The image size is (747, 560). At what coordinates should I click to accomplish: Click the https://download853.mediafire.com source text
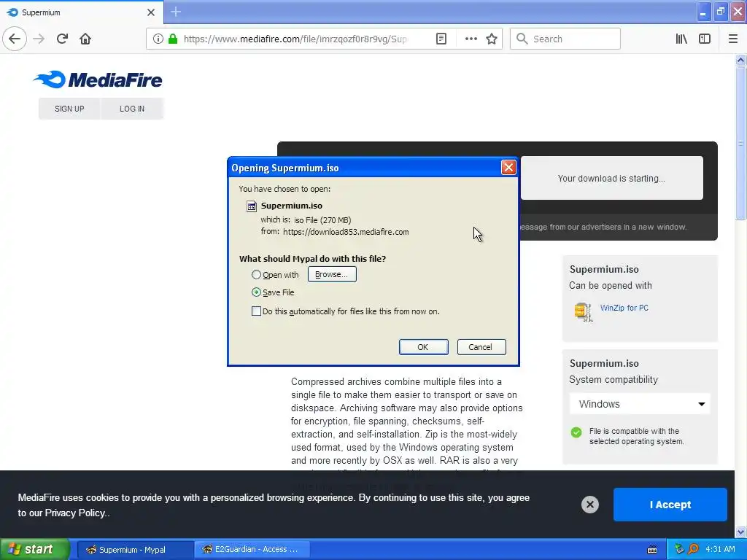[346, 232]
